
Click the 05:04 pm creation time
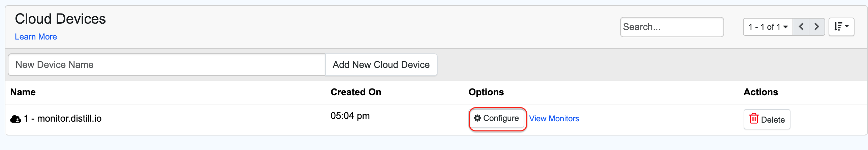coord(350,116)
